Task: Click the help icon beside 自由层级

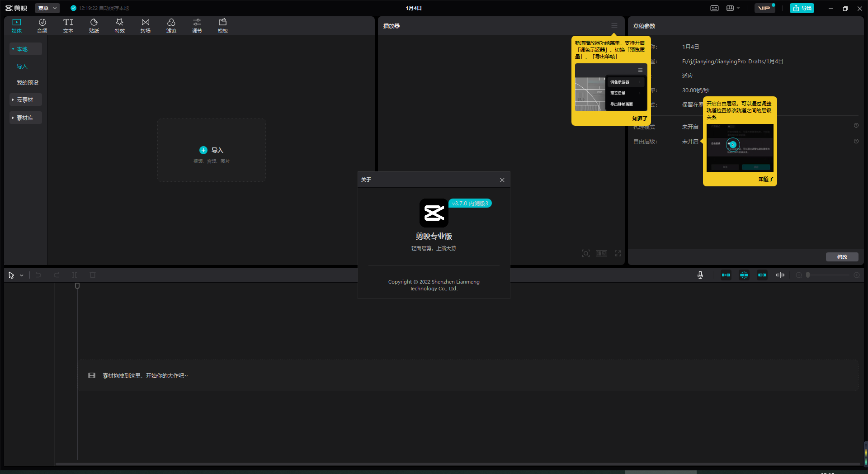Action: tap(856, 141)
